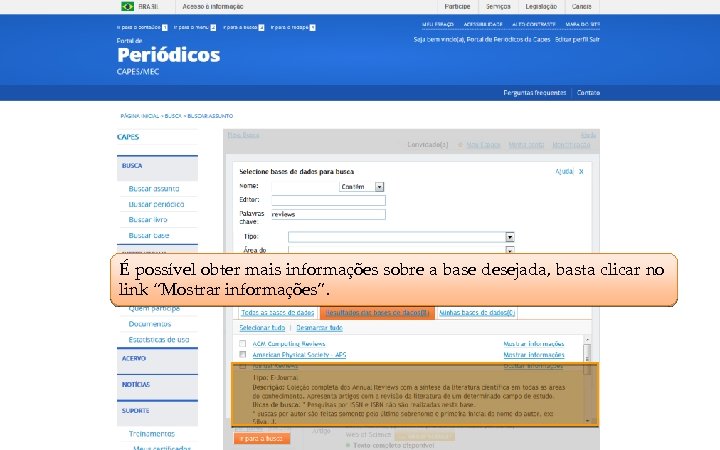
Task: Open Canais in government top bar
Action: coord(581,6)
